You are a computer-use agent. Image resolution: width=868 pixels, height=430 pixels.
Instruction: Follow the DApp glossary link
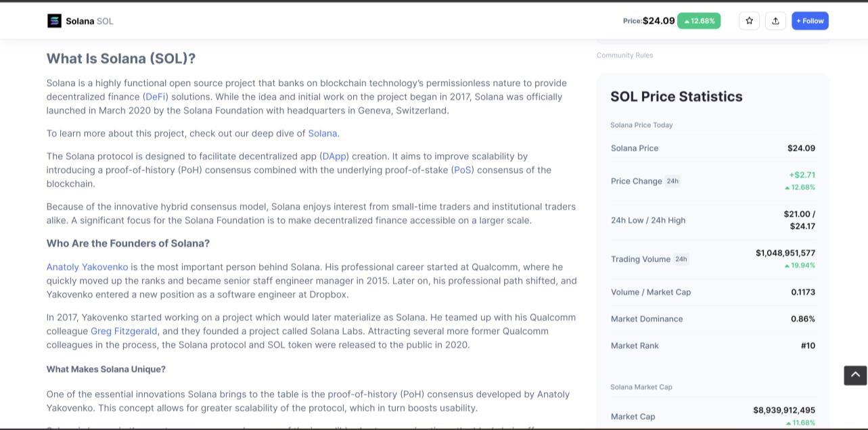click(334, 156)
